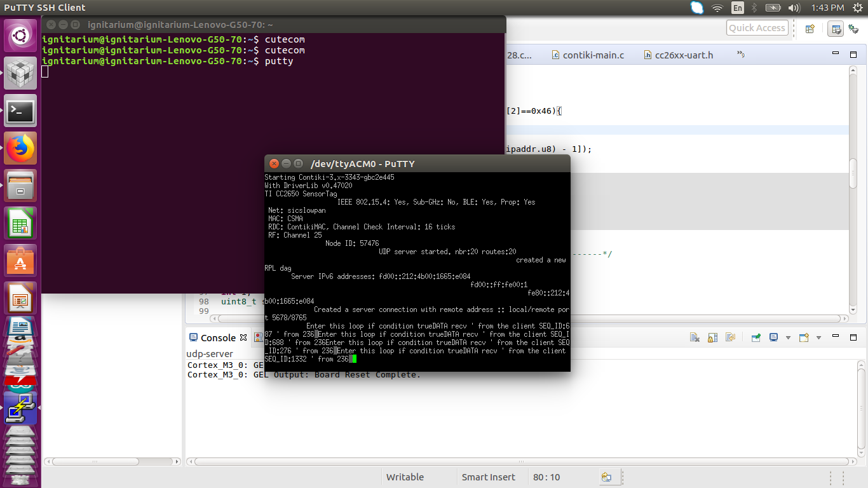Show hidden editor tabs list chevron

coord(740,55)
